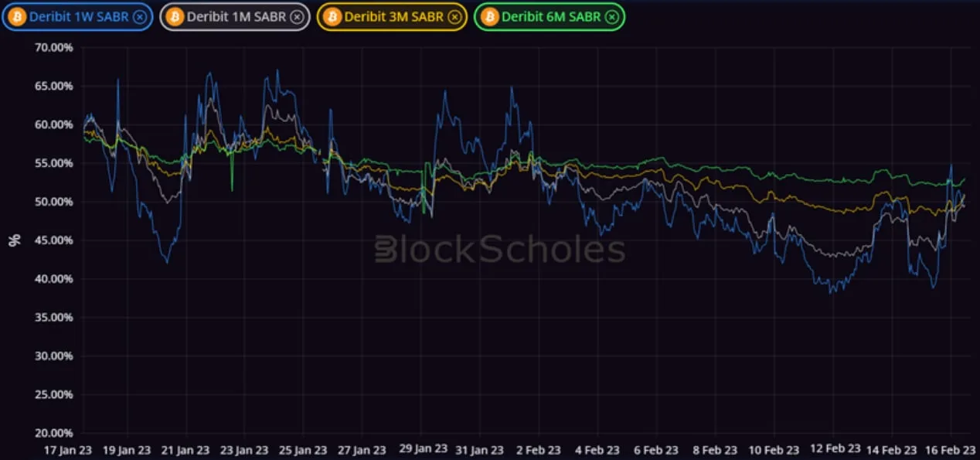Viewport: 980px width, 460px height.
Task: Click the 21 Jan 23 date label
Action: pos(185,450)
